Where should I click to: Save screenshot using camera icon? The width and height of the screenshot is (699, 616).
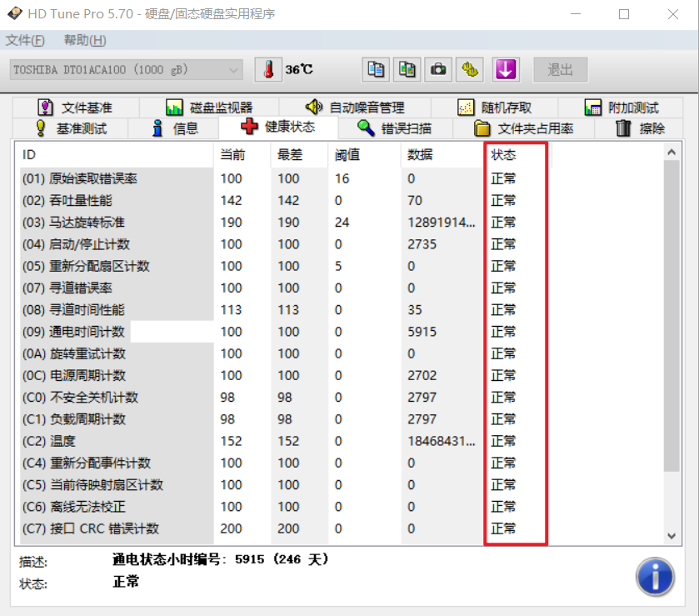tap(438, 69)
